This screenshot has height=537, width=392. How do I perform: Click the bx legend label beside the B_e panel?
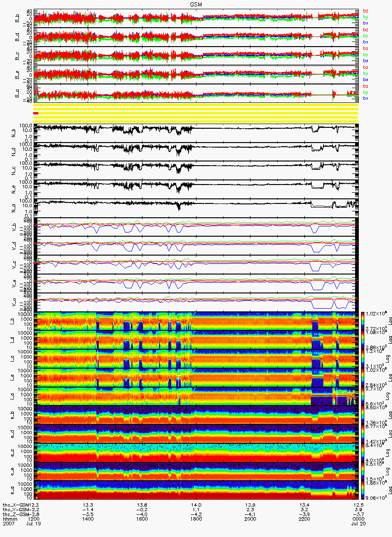coord(366,79)
